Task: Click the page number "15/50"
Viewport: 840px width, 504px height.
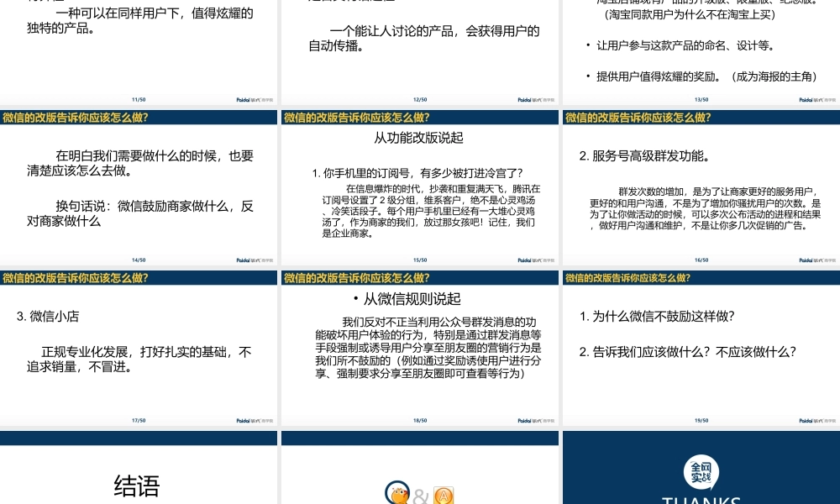Action: (x=420, y=260)
